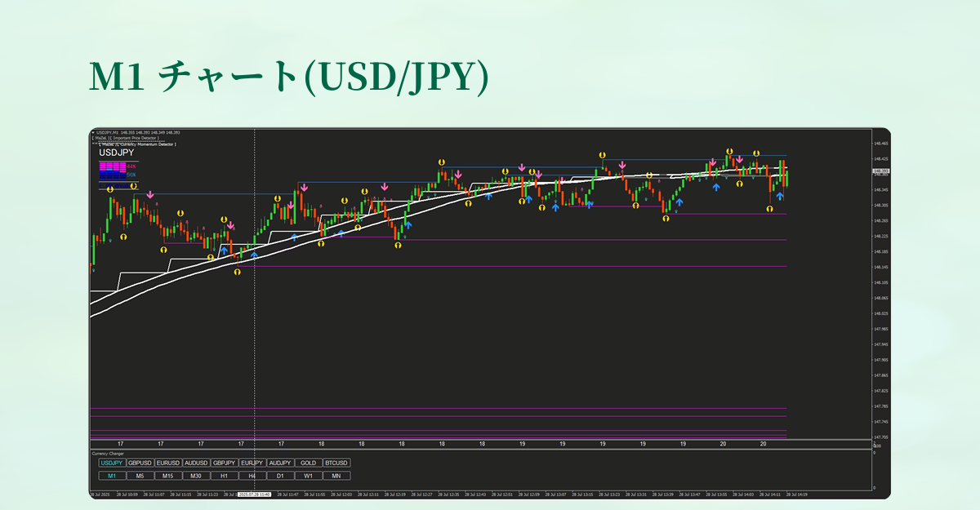The image size is (980, 510).
Task: Click the 28 Jul 12:03 time label
Action: [x=342, y=494]
